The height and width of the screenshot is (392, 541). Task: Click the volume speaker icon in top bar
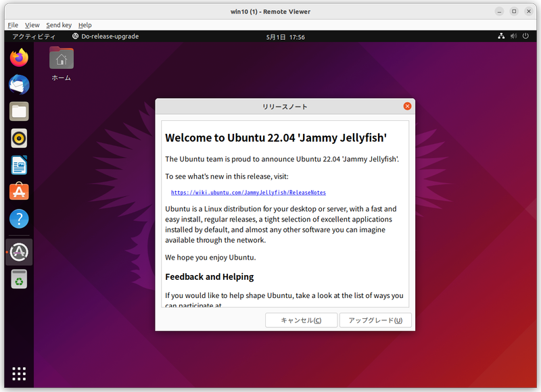coord(514,36)
